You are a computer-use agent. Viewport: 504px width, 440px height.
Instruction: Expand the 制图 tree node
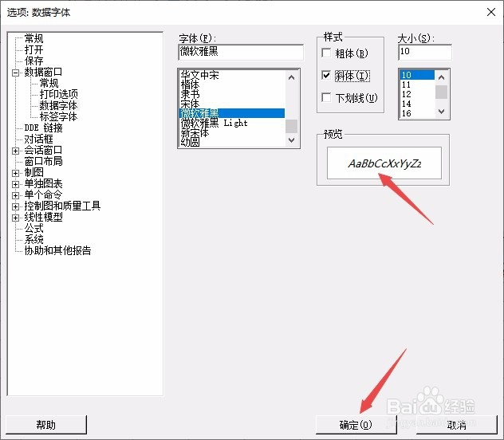click(x=15, y=173)
